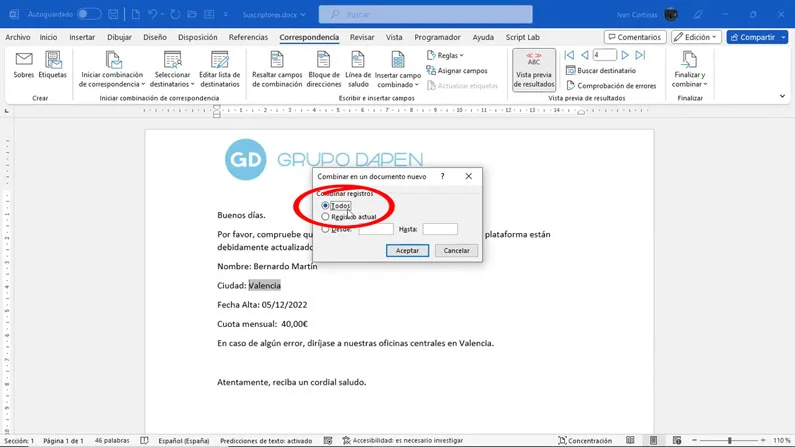Viewport: 795px width, 447px height.
Task: Open the Revisar ribbon tab
Action: [362, 37]
